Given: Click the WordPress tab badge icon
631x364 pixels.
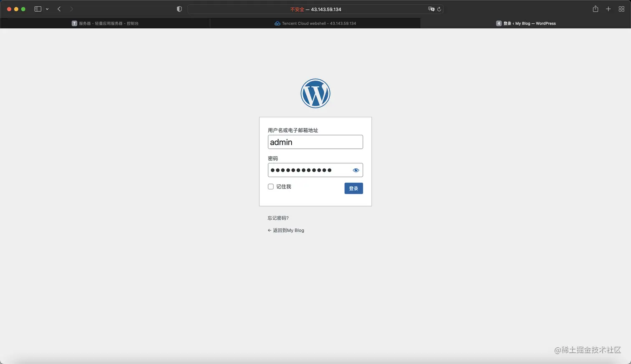Looking at the screenshot, I should (x=499, y=23).
